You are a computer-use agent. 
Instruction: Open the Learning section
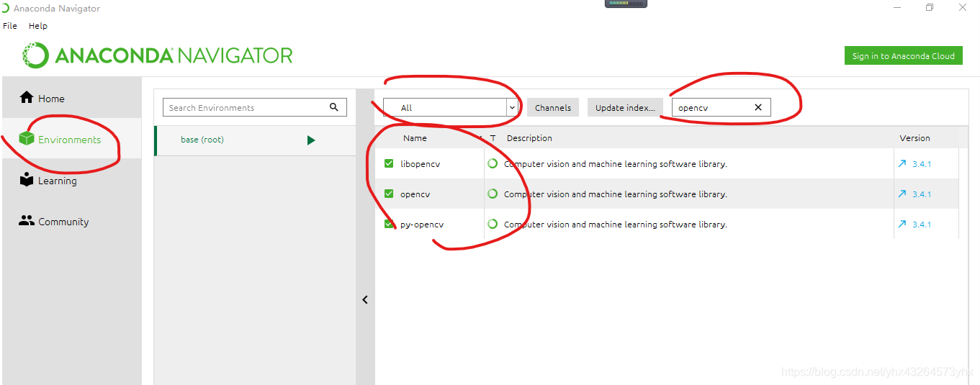tap(72, 181)
